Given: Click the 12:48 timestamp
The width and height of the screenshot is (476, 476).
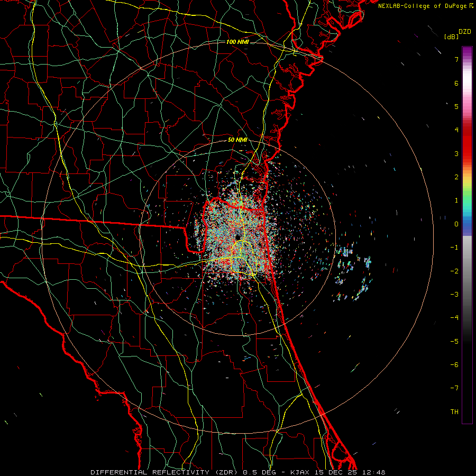Looking at the screenshot, I should (374, 472).
